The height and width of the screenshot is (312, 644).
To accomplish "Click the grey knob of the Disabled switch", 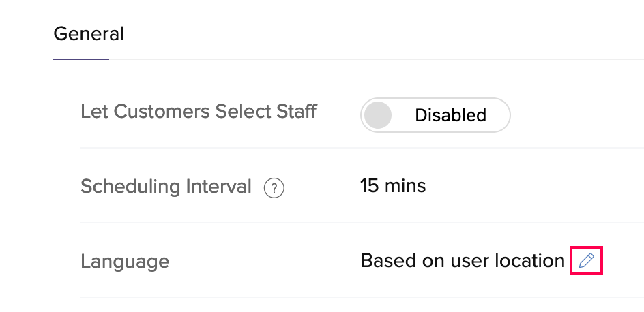I will (378, 115).
